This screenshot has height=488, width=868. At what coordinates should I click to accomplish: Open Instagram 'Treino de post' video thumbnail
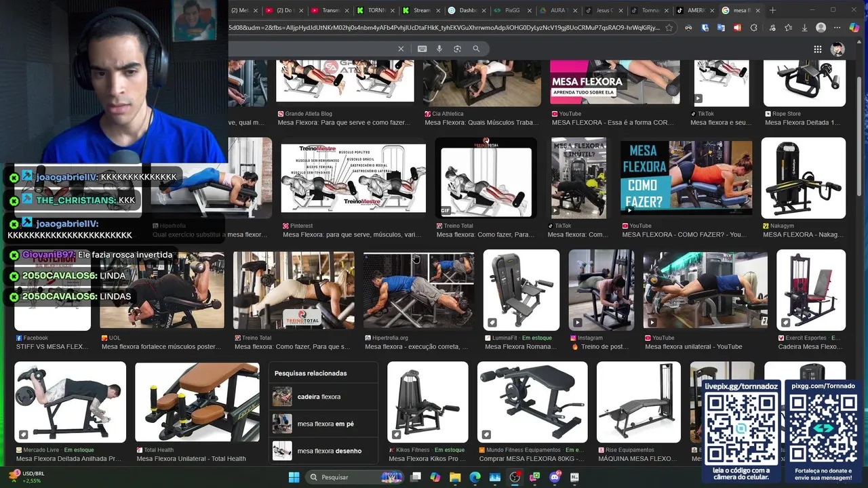tap(601, 290)
